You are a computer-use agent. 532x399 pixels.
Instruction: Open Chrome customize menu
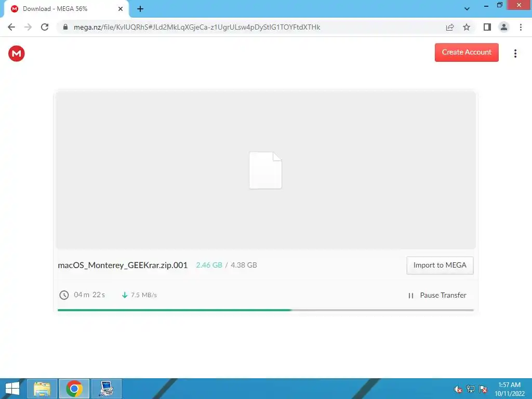(521, 27)
